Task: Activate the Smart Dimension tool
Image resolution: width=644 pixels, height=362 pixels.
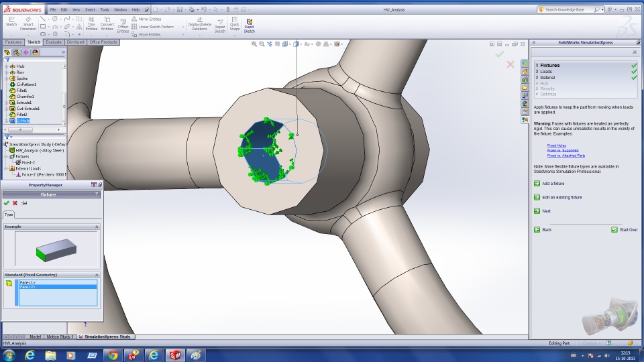Action: click(28, 24)
